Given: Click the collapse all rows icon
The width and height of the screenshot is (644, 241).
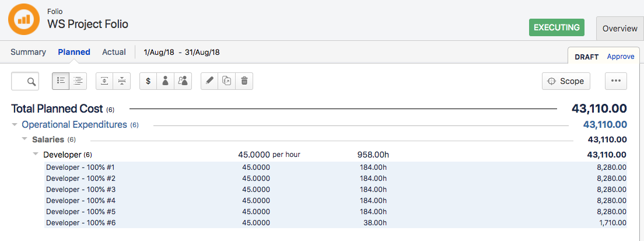Looking at the screenshot, I should pyautogui.click(x=121, y=81).
